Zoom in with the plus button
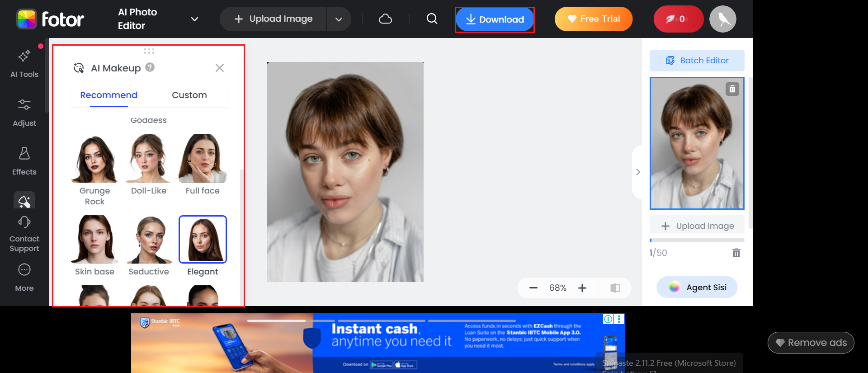Viewport: 868px width, 373px height. pyautogui.click(x=582, y=288)
